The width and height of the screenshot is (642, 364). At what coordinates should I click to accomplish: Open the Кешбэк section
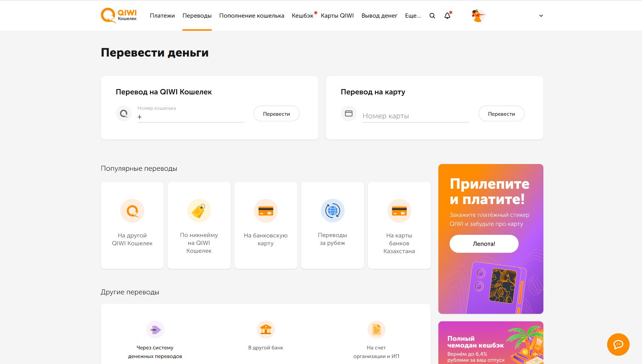(x=303, y=16)
